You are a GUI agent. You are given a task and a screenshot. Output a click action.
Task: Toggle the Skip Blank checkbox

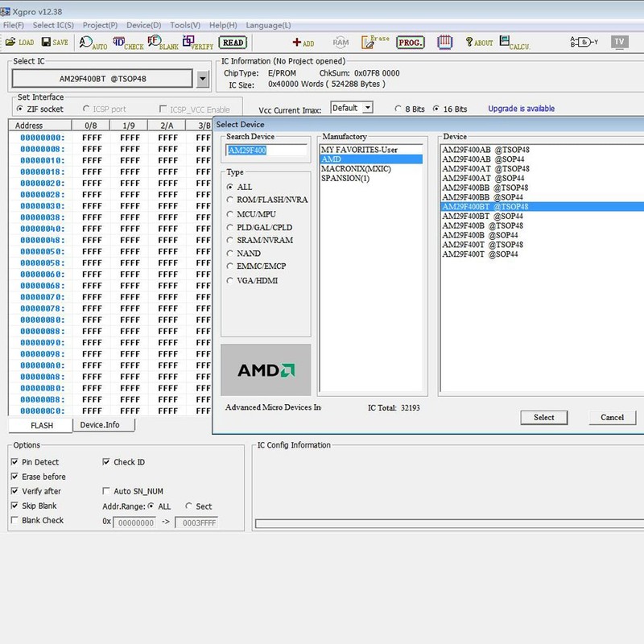click(x=14, y=506)
